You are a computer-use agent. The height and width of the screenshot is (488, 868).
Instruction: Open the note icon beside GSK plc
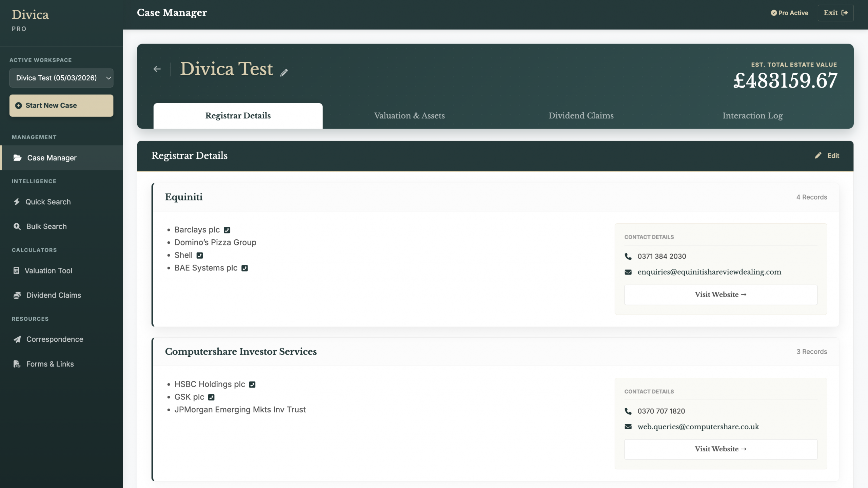point(211,397)
